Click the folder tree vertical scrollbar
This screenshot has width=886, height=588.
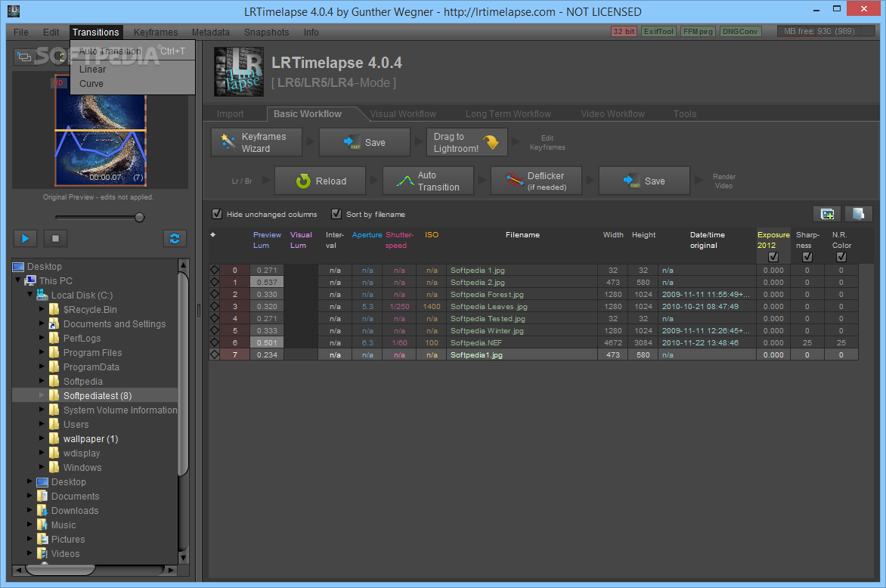[183, 373]
